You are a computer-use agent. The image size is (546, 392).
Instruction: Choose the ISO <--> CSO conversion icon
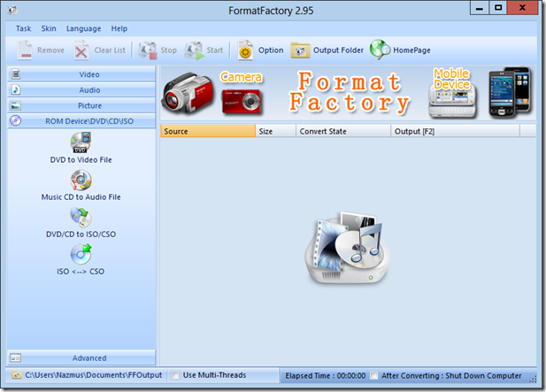coord(81,255)
